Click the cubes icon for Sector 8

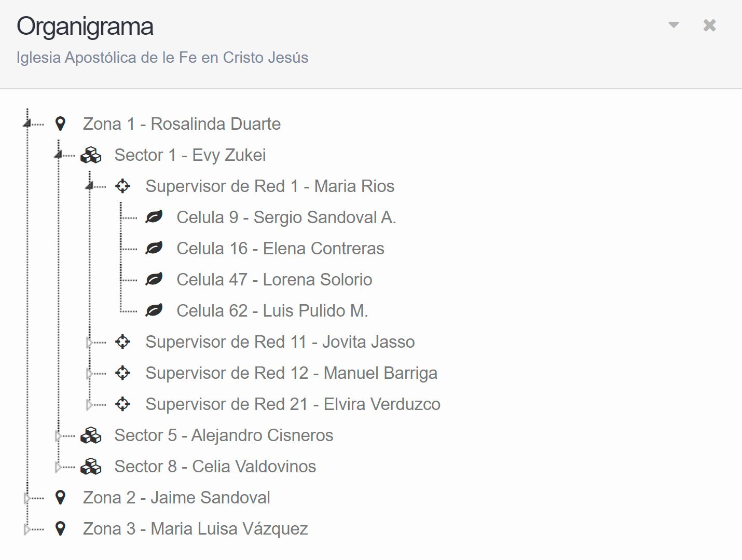(91, 467)
